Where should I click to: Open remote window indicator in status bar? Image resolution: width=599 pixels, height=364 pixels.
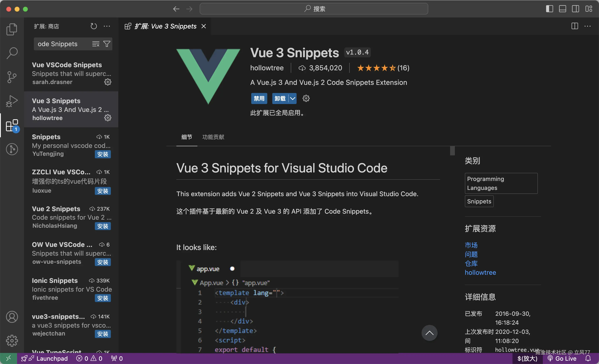pyautogui.click(x=8, y=358)
